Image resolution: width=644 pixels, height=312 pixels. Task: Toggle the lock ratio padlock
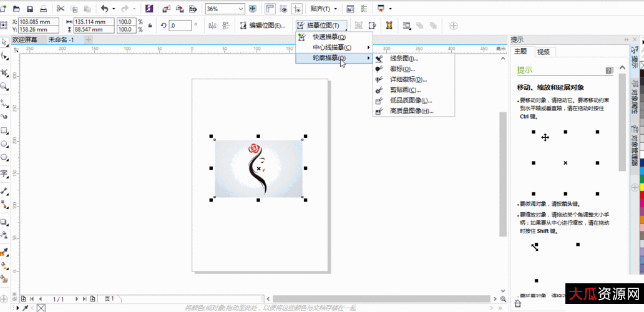(149, 26)
